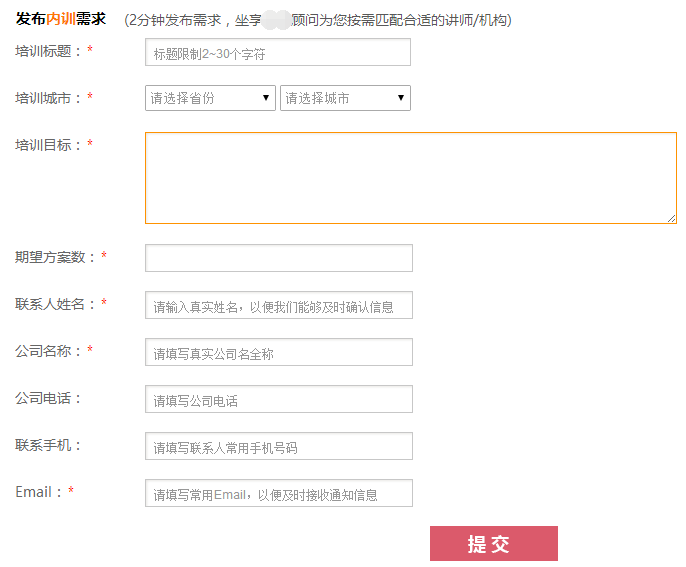This screenshot has width=686, height=567.
Task: Click the Email field label
Action: click(x=39, y=492)
